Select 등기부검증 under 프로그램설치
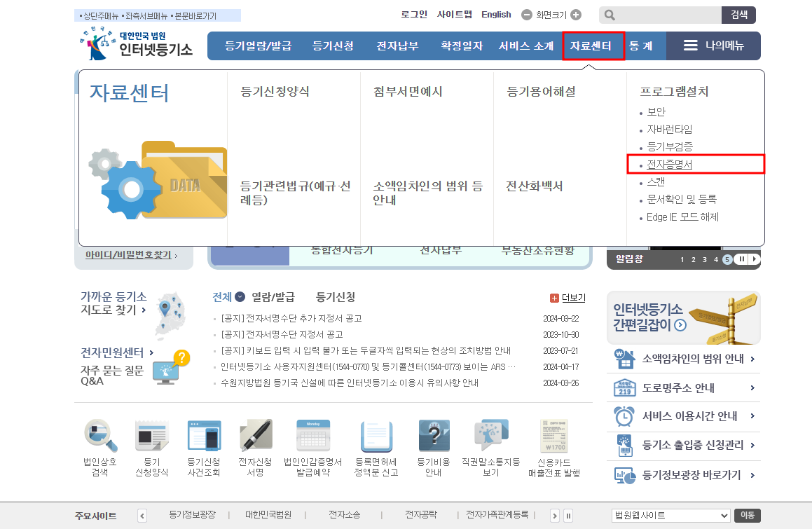Viewport: 812px width, 529px height. [x=669, y=146]
